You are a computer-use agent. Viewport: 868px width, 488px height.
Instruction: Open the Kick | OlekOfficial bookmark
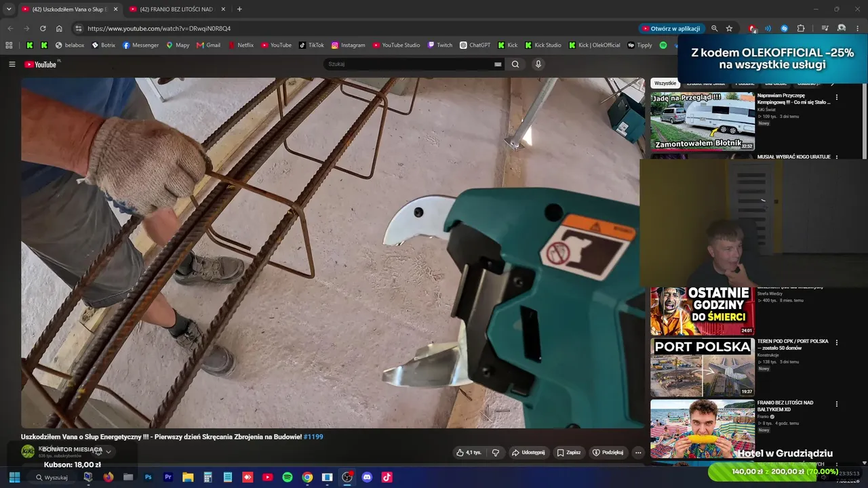pyautogui.click(x=594, y=45)
